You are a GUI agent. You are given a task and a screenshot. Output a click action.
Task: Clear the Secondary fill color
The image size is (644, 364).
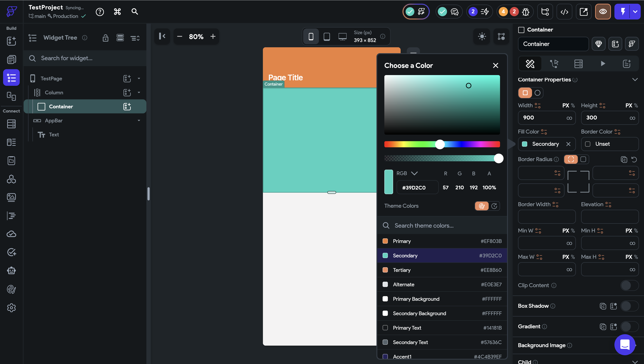pyautogui.click(x=568, y=144)
